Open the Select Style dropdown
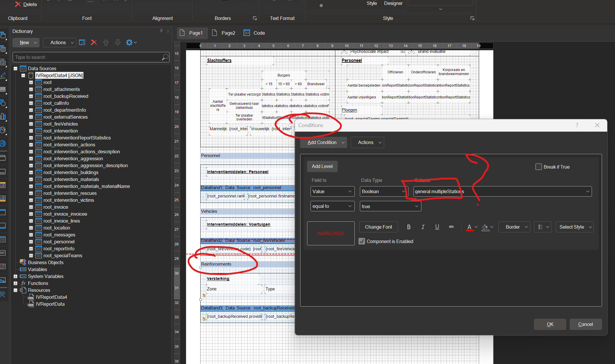The width and height of the screenshot is (615, 364). point(575,227)
